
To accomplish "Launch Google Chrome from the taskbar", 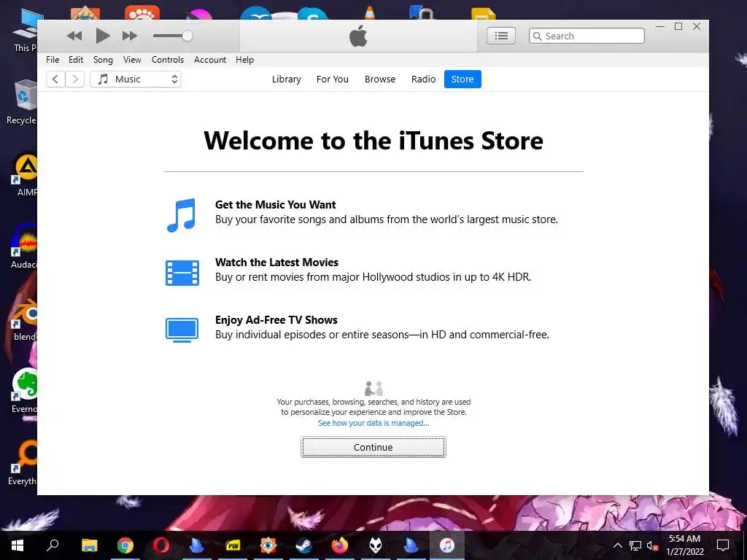I will point(125,545).
